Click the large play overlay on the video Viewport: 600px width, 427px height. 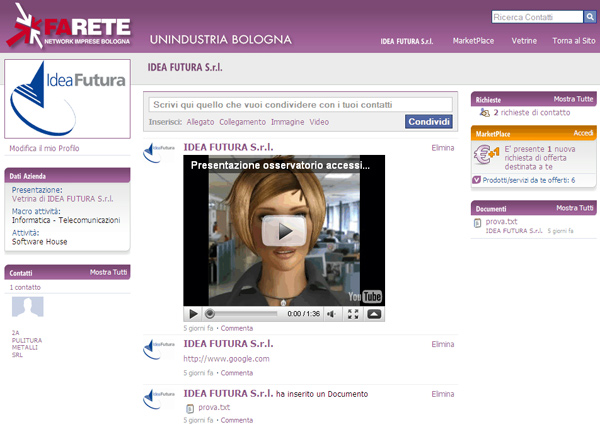[x=284, y=230]
